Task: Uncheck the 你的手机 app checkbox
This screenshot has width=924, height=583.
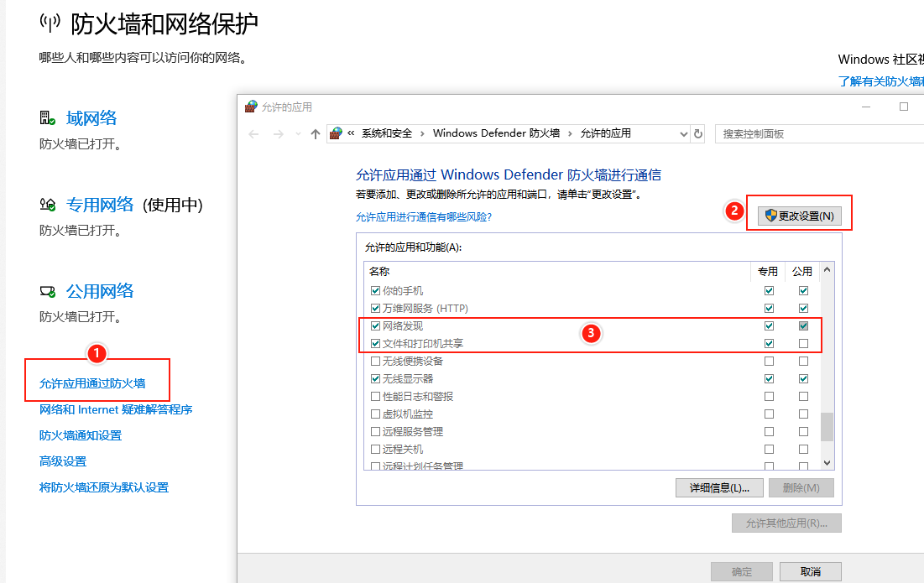Action: coord(375,291)
